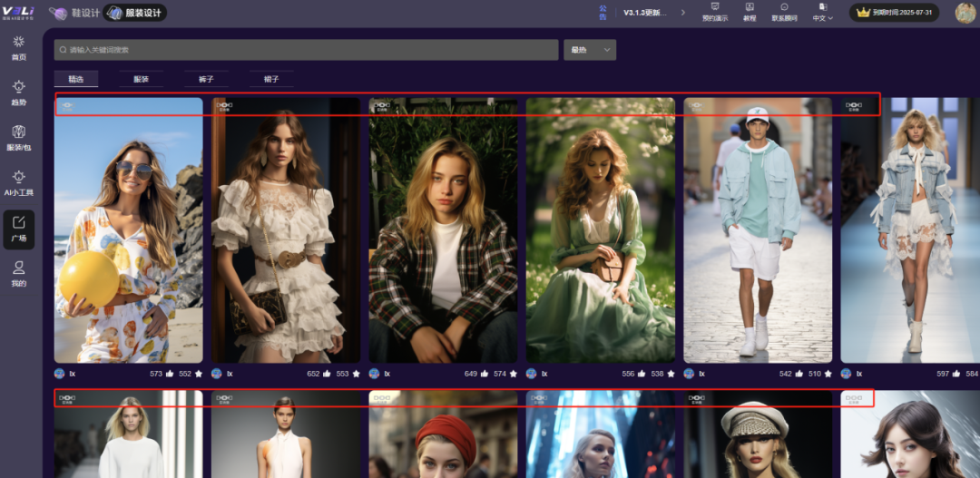Open the 最热 sort dropdown
The image size is (980, 478).
(x=590, y=50)
